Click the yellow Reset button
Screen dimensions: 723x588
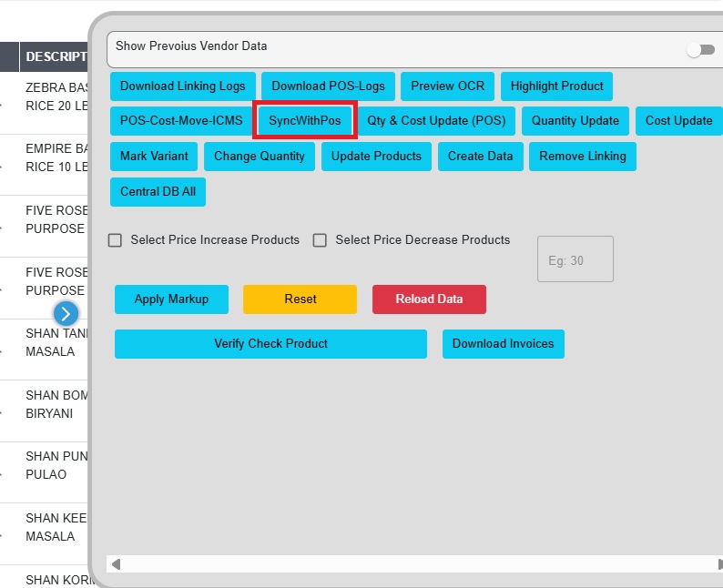[300, 299]
